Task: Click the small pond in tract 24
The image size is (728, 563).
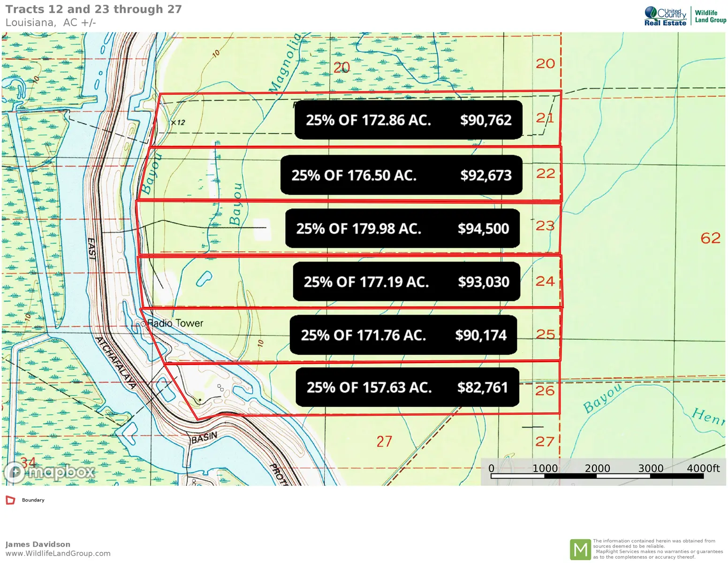Action: coord(204,279)
